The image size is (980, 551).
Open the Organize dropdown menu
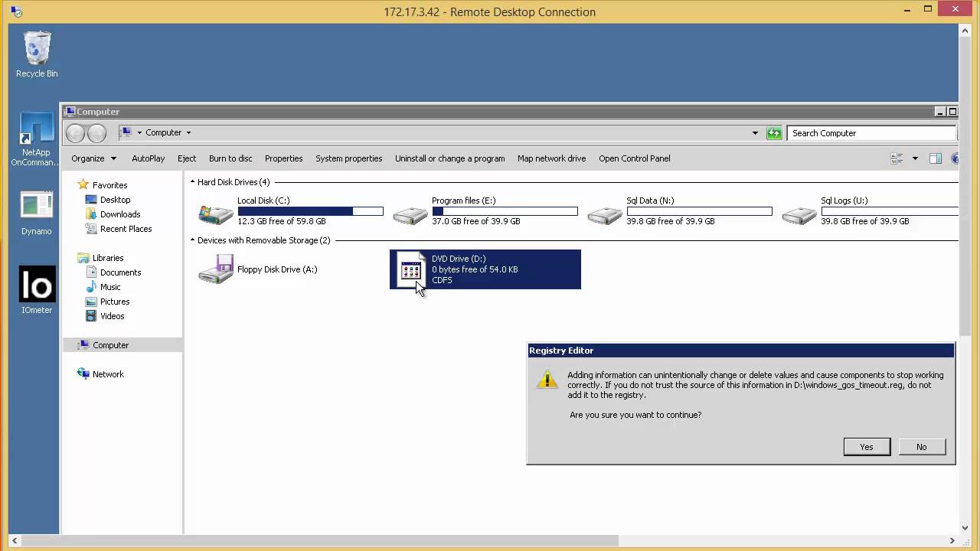coord(93,158)
